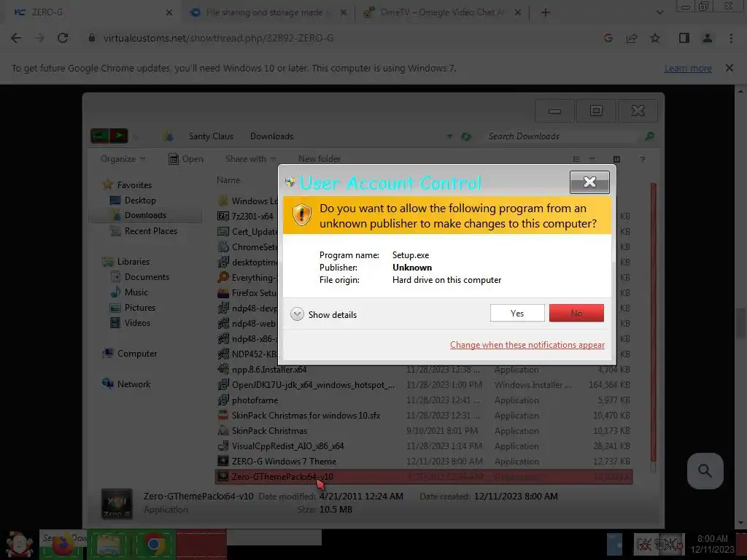Bookmark this page with the star icon
This screenshot has width=747, height=560.
tap(655, 38)
